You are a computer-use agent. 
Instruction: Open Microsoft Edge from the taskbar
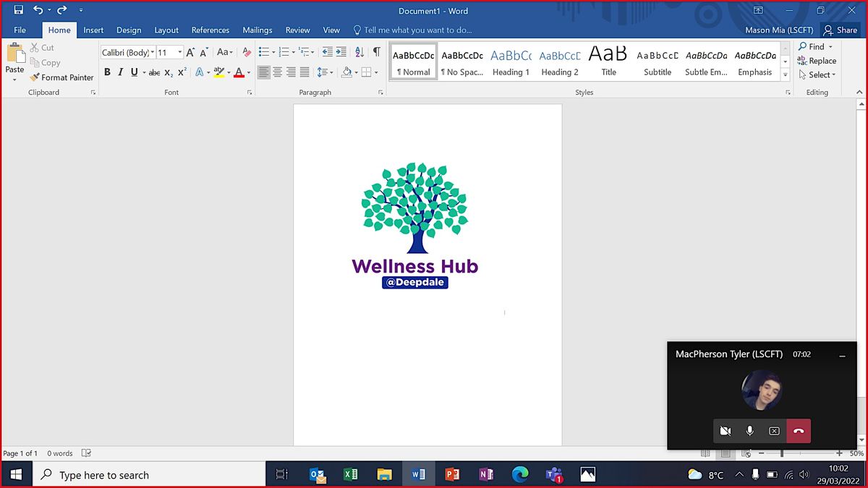520,474
